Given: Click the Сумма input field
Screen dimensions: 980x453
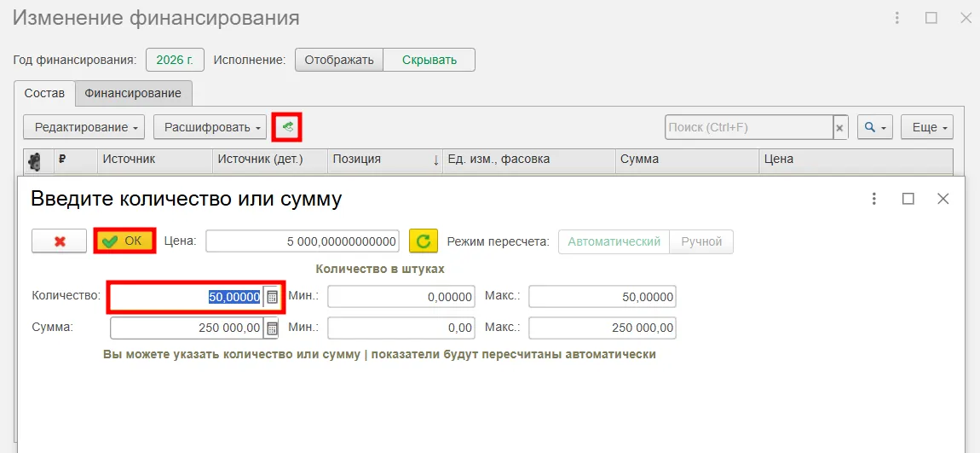Looking at the screenshot, I should click(187, 328).
